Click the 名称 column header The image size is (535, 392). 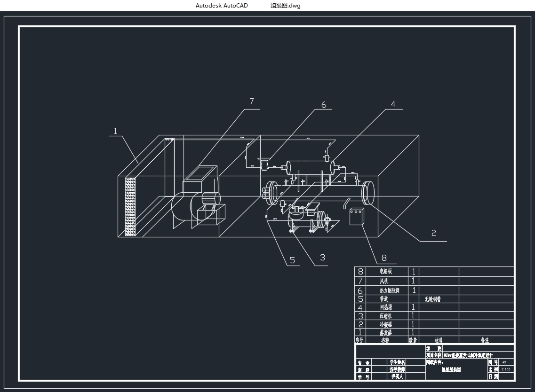[x=385, y=340]
